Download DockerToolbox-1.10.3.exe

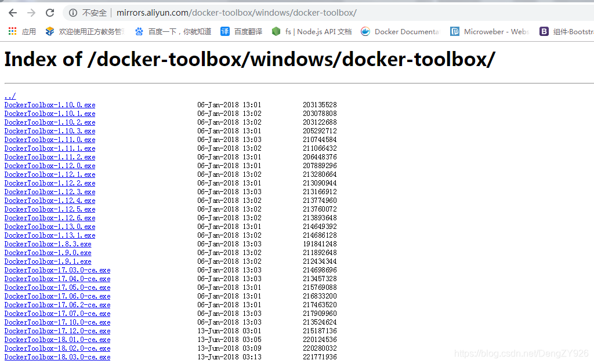50,131
